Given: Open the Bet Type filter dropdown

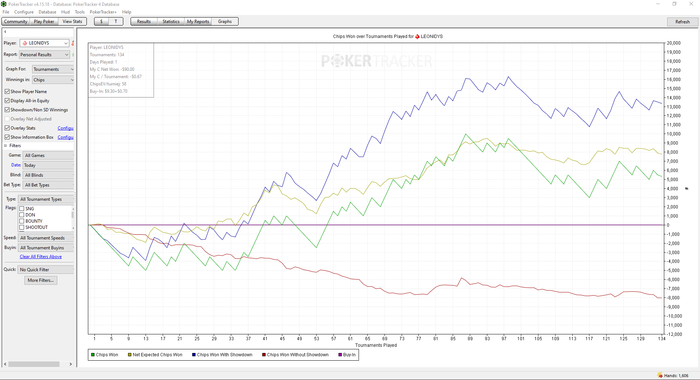Looking at the screenshot, I should click(48, 185).
